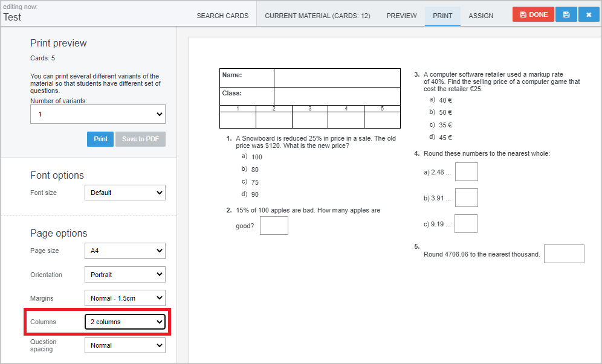Image resolution: width=602 pixels, height=364 pixels.
Task: Click score cell under column 4
Action: point(346,120)
